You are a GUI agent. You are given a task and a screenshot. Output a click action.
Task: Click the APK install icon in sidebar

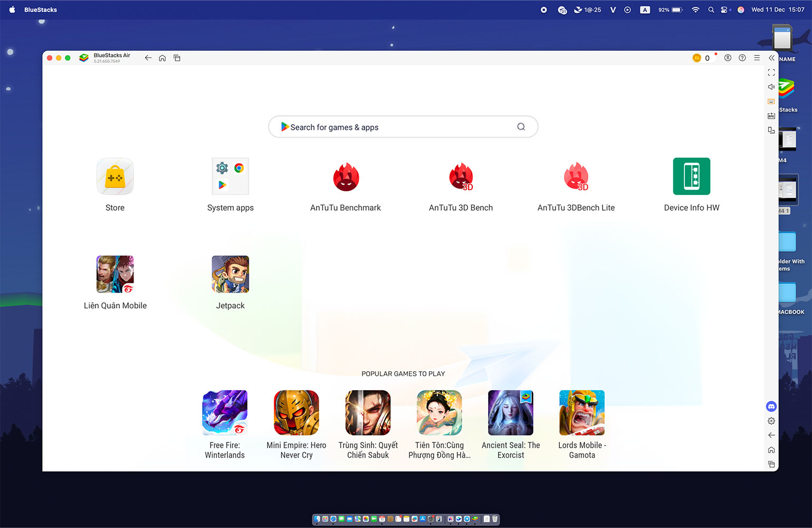[771, 116]
